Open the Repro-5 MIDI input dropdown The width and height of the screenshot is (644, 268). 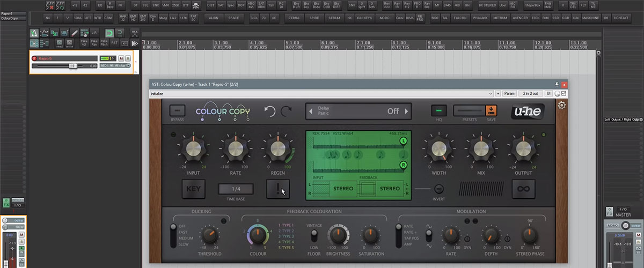(115, 65)
